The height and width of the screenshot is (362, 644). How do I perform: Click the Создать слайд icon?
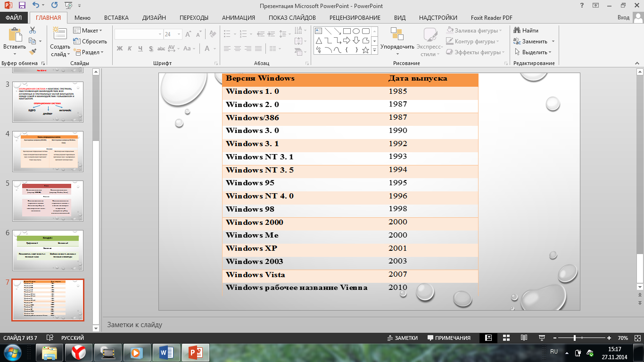tap(60, 34)
